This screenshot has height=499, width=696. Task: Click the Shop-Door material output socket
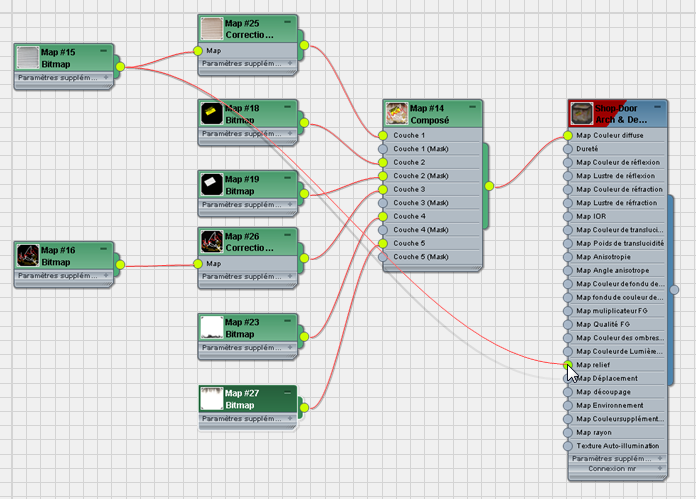674,290
